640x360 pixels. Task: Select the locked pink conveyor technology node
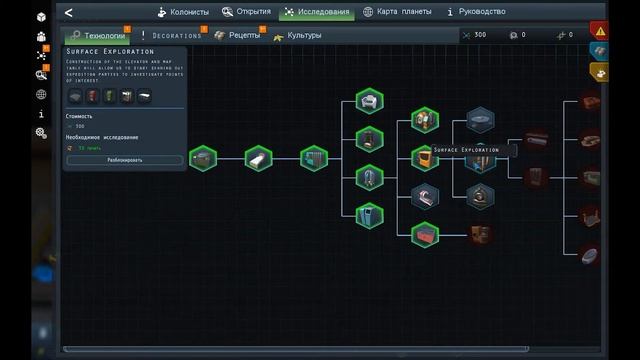[425, 197]
